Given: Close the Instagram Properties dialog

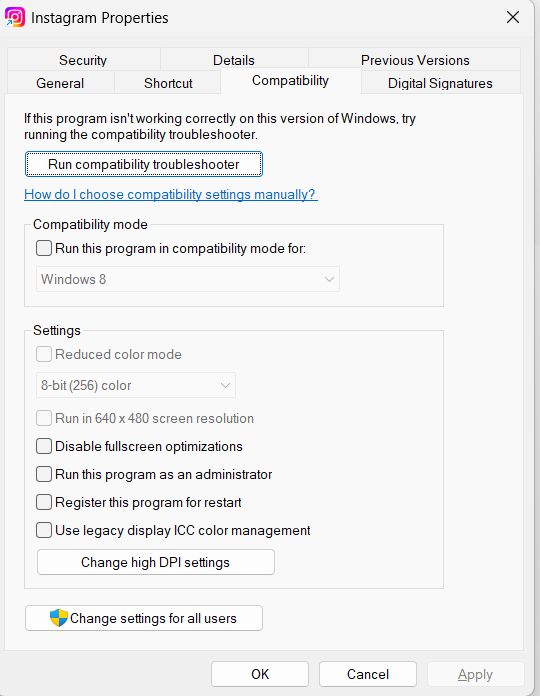Looking at the screenshot, I should [512, 18].
